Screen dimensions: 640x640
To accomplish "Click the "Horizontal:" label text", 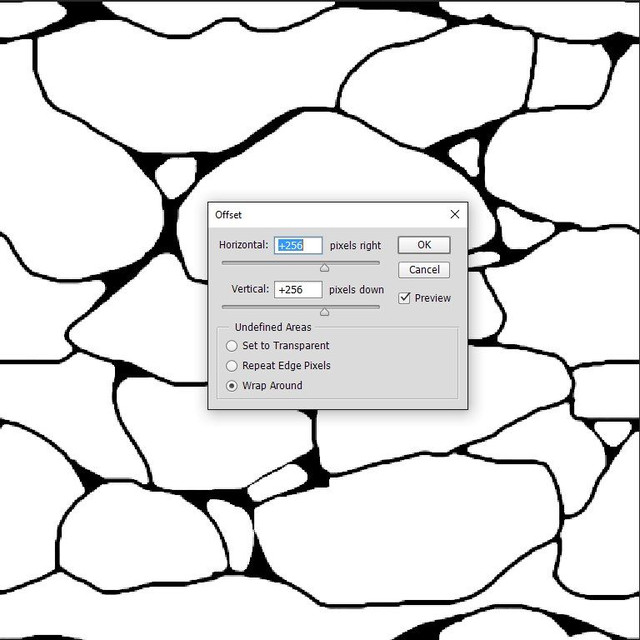I will [244, 245].
